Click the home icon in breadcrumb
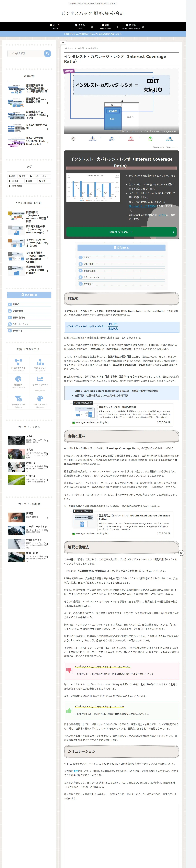The height and width of the screenshot is (868, 196). [66, 48]
